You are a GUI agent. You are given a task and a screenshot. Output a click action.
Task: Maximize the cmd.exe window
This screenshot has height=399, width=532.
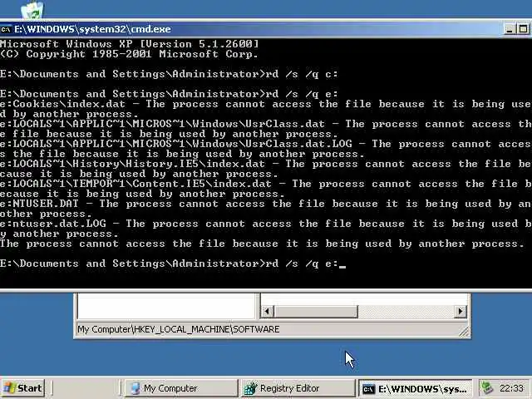pyautogui.click(x=524, y=29)
